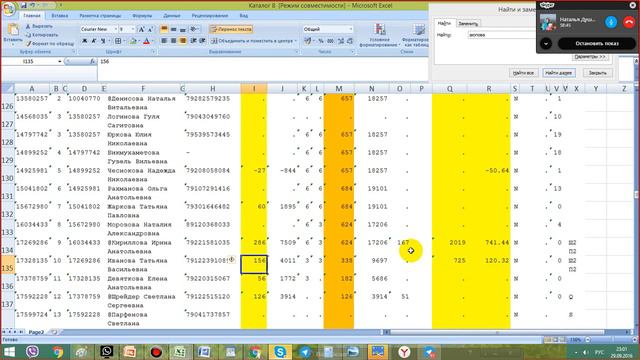Toggle italic formatting К
Image resolution: width=640 pixels, height=360 pixels.
coord(93,41)
